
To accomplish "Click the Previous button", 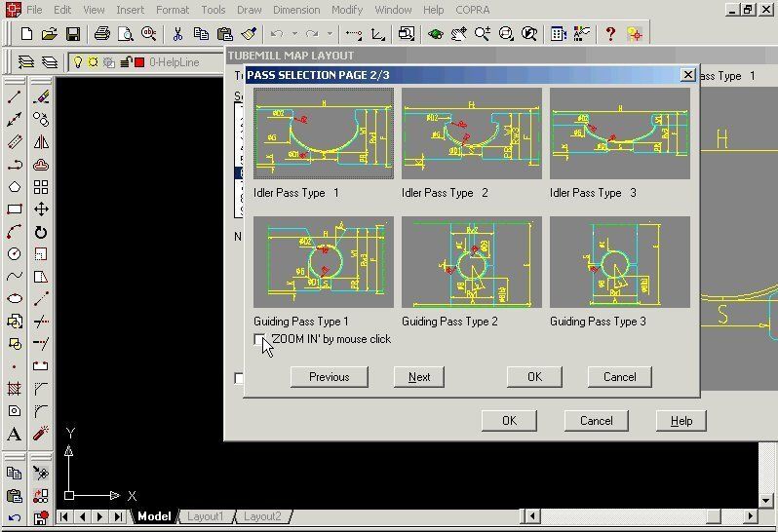I will tap(329, 377).
